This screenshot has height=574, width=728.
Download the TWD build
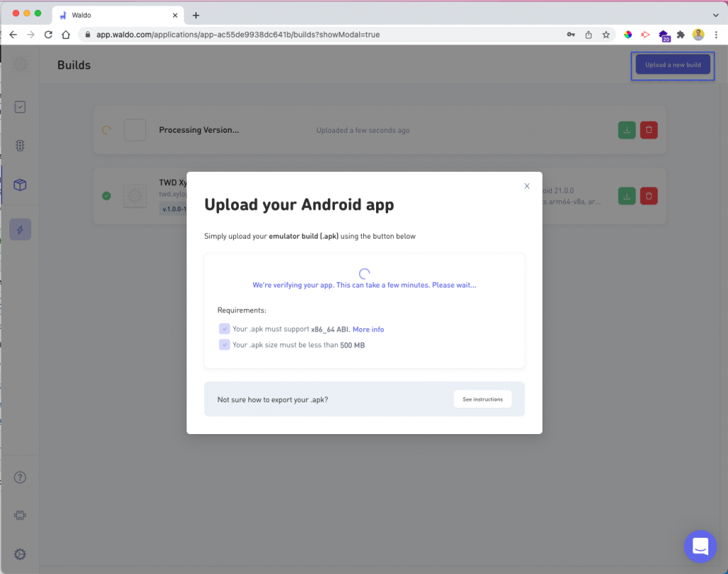[x=626, y=196]
